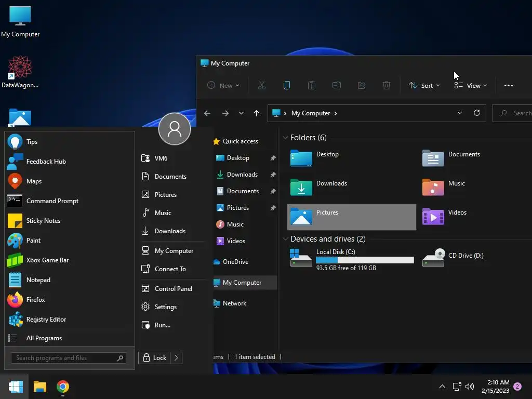
Task: Expand address bar history dropdown
Action: (x=460, y=113)
